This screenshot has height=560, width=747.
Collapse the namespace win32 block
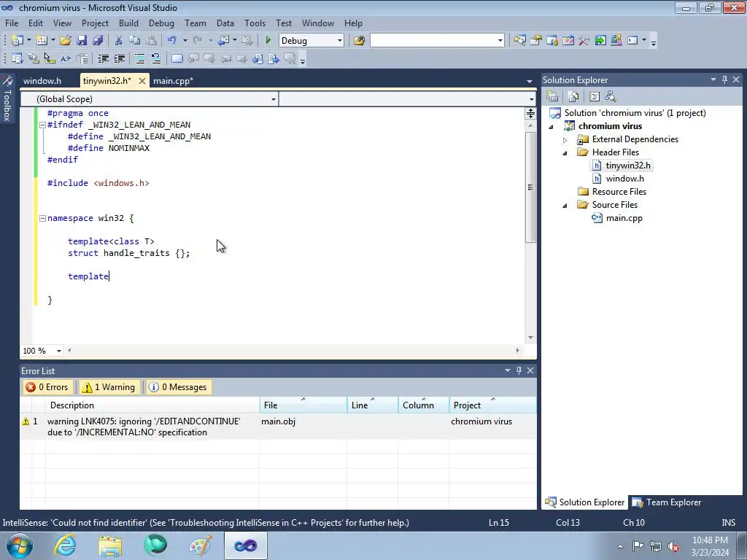click(42, 218)
